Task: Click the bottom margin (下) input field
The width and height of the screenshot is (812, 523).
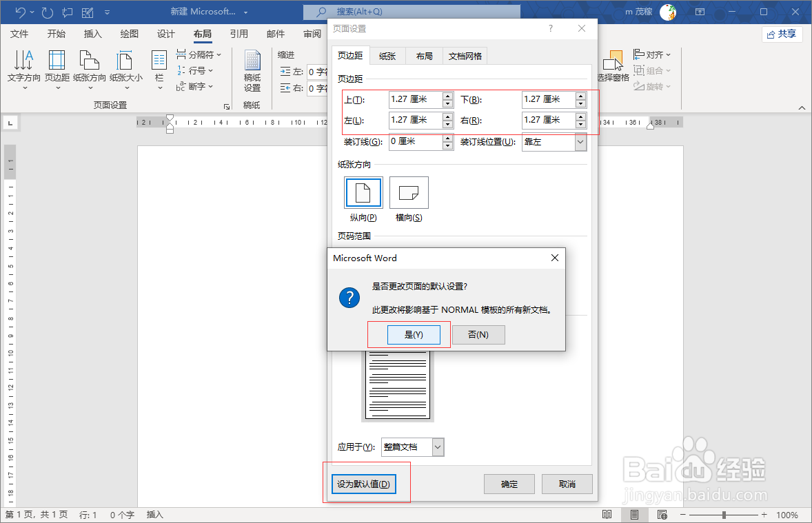Action: pyautogui.click(x=549, y=99)
